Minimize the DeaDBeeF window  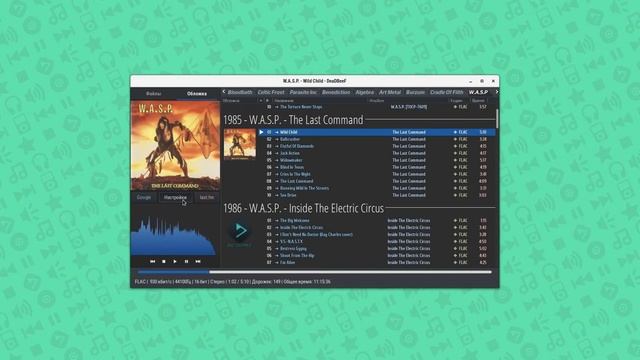point(470,81)
